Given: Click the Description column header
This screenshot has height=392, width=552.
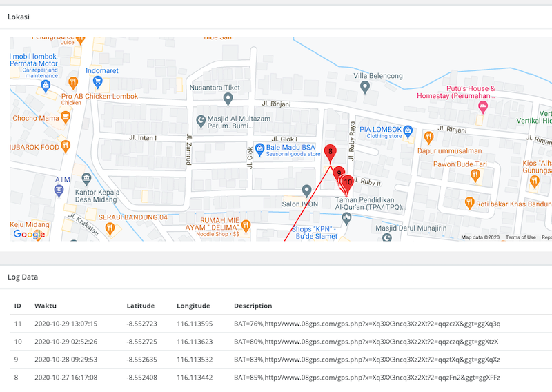Looking at the screenshot, I should click(253, 306).
